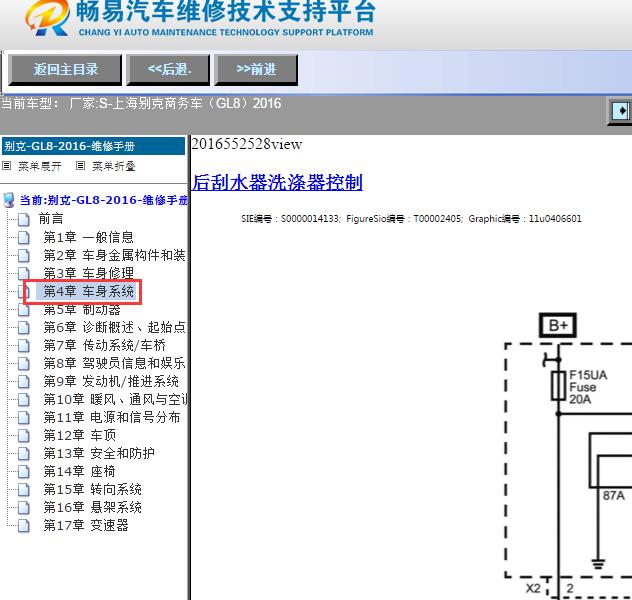The image size is (632, 600).
Task: Click the F15UA Fuse 20A label
Action: pos(588,387)
